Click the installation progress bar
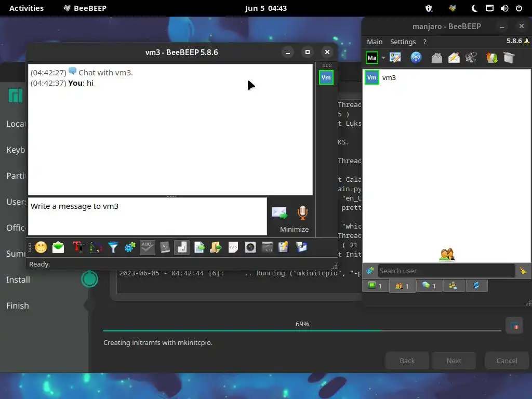The image size is (532, 399). click(x=302, y=330)
